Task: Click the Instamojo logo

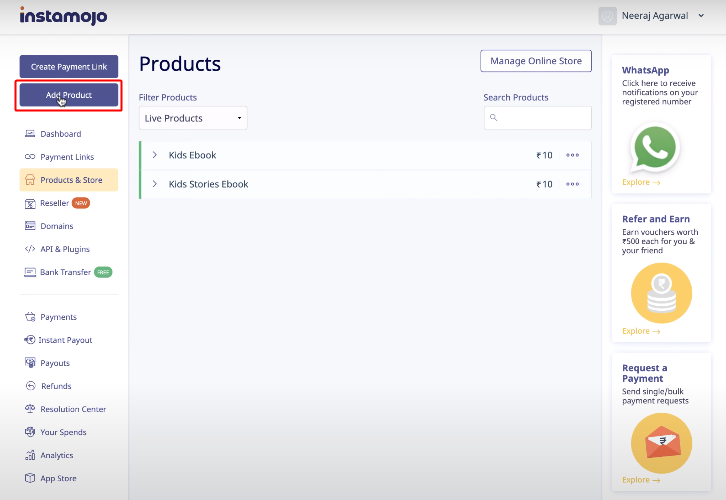Action: pos(63,16)
